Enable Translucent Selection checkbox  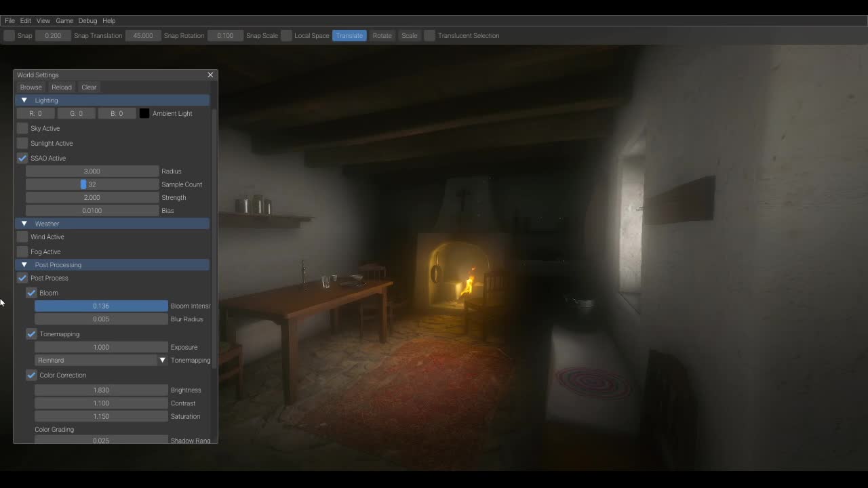pos(430,36)
